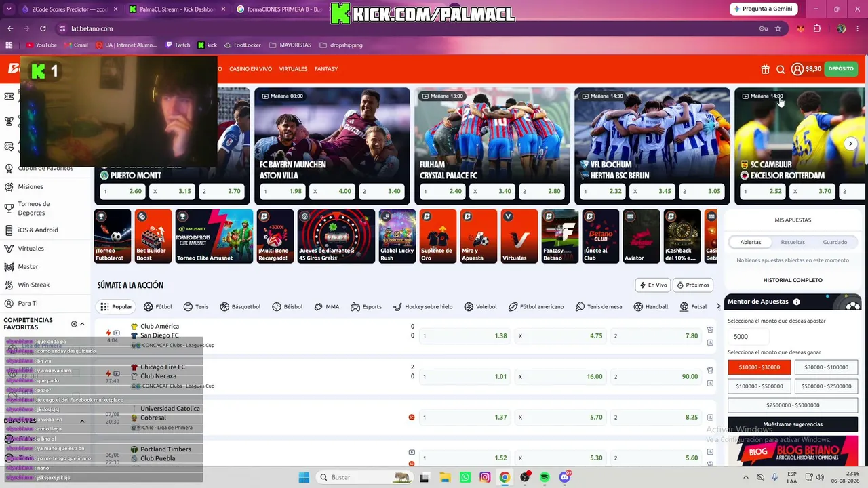Show more sports with the right arrow
Image resolution: width=868 pixels, height=488 pixels.
click(x=718, y=306)
